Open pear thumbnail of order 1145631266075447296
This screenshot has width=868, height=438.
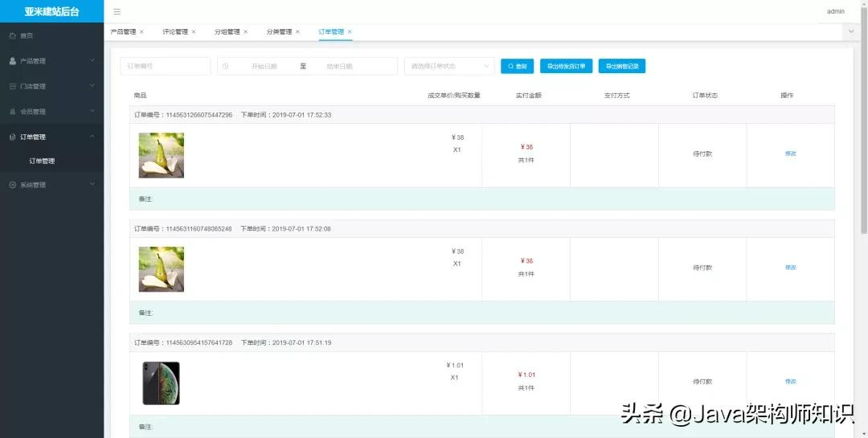[x=161, y=155]
